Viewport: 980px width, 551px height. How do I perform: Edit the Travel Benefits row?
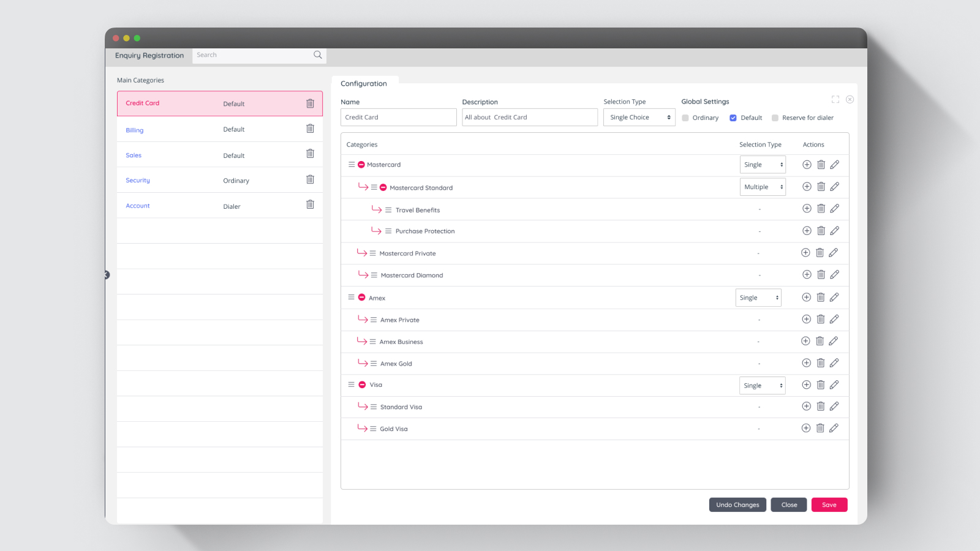tap(835, 209)
